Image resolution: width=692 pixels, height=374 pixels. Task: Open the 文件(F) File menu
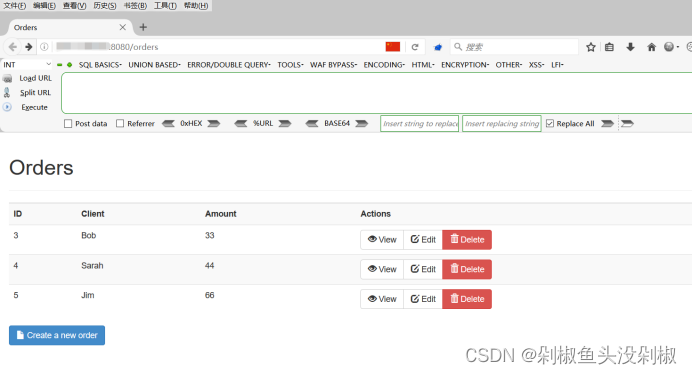pyautogui.click(x=15, y=6)
